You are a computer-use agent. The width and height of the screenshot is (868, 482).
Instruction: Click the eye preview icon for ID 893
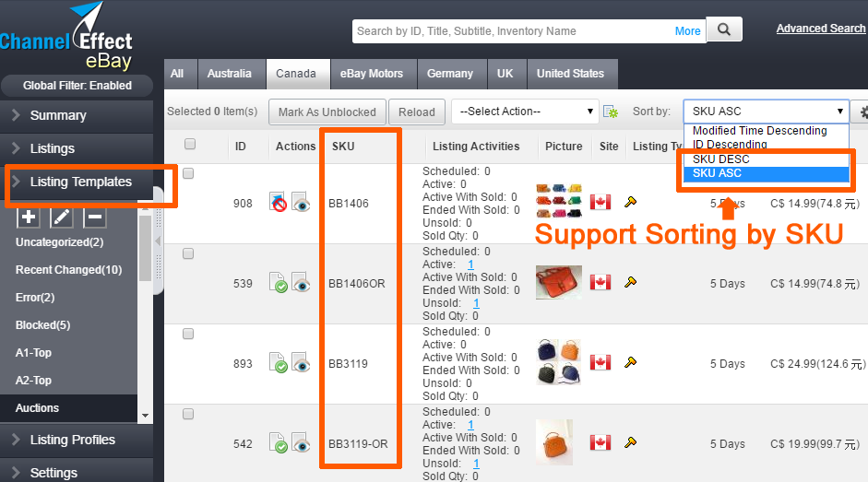click(x=301, y=362)
